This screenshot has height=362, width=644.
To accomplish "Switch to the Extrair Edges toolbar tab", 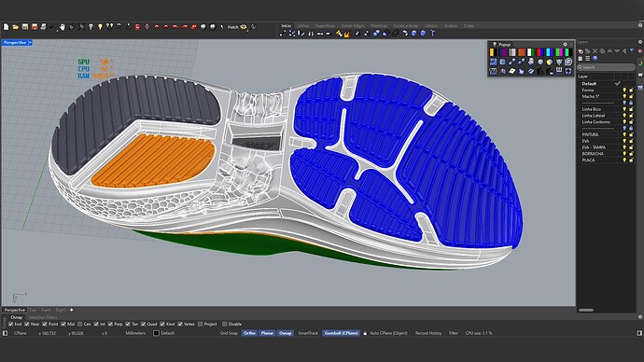I will [353, 25].
